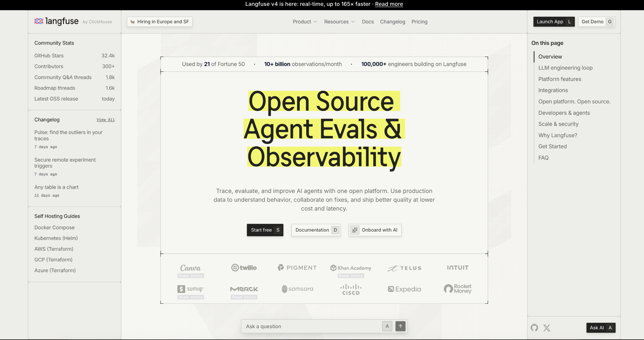Jump to Developers & agents section
Image resolution: width=644 pixels, height=340 pixels.
(x=564, y=113)
